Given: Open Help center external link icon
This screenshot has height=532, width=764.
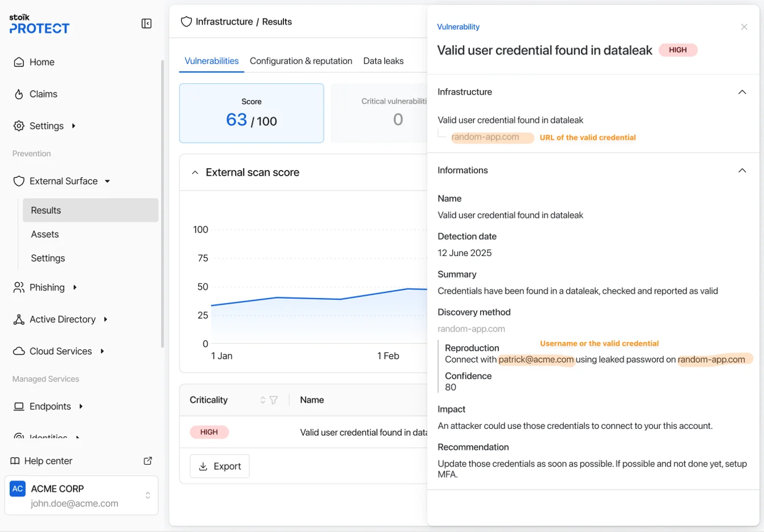Looking at the screenshot, I should (x=148, y=461).
